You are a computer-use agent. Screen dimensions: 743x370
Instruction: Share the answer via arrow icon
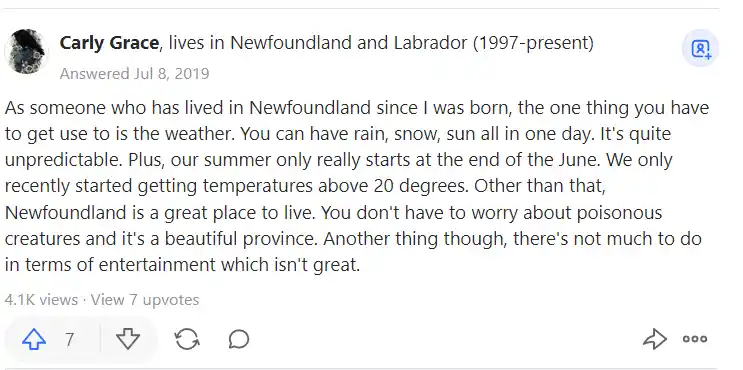click(655, 339)
